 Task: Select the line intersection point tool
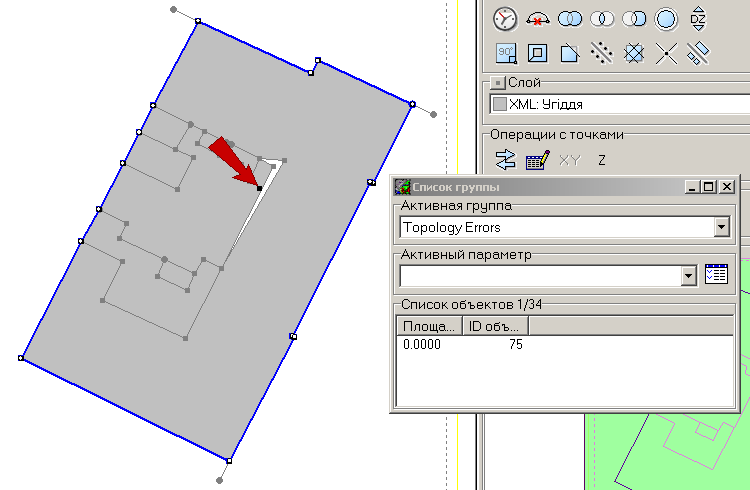point(666,53)
